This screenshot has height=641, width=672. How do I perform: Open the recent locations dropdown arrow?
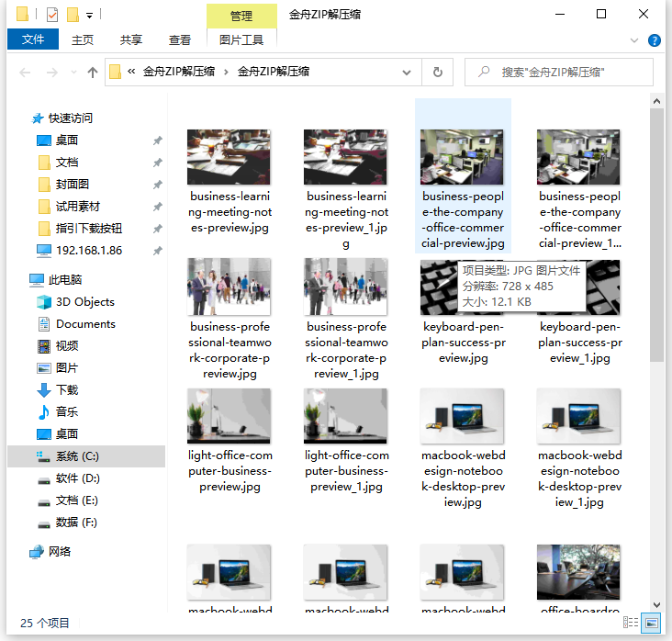click(x=73, y=72)
